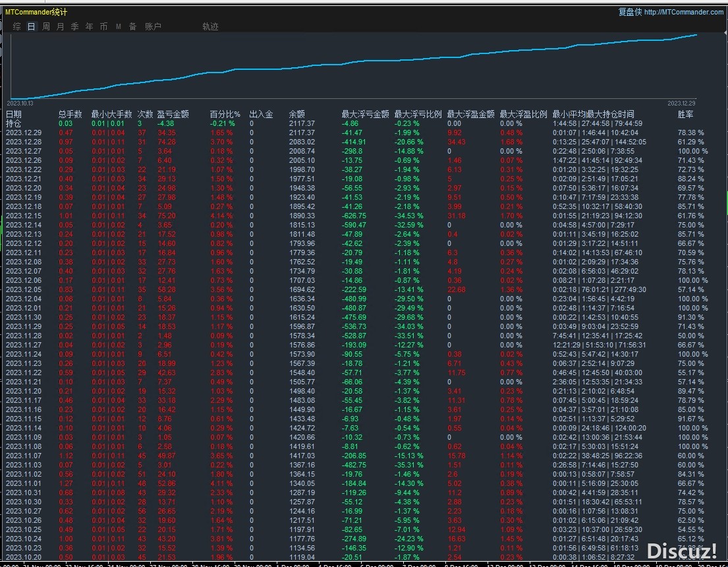
Task: Open the 年 yearly statistics tab
Action: coord(90,26)
